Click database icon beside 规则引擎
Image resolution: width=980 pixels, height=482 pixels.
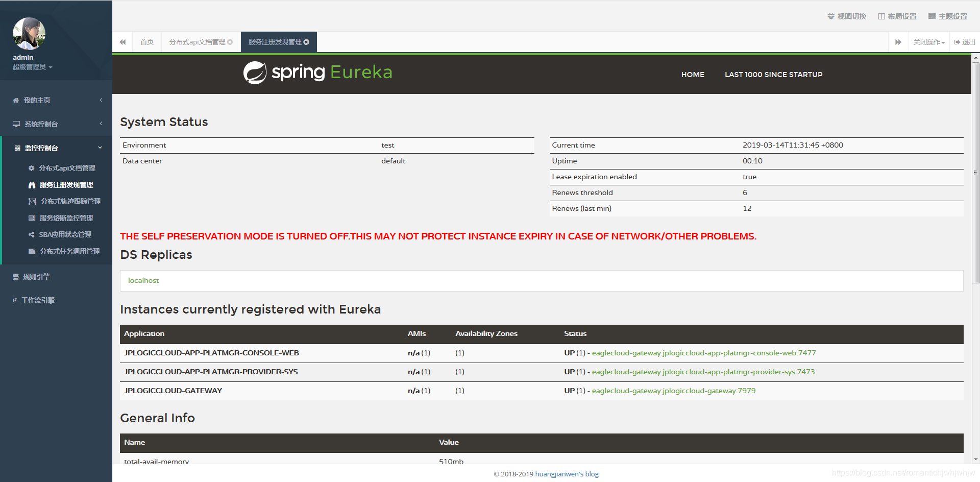(16, 277)
